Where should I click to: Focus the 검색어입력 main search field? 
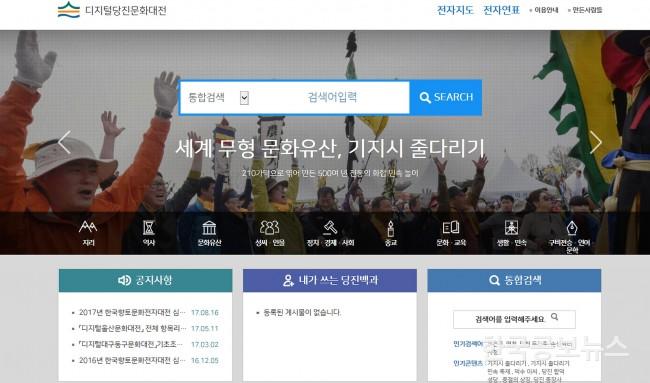coord(332,97)
